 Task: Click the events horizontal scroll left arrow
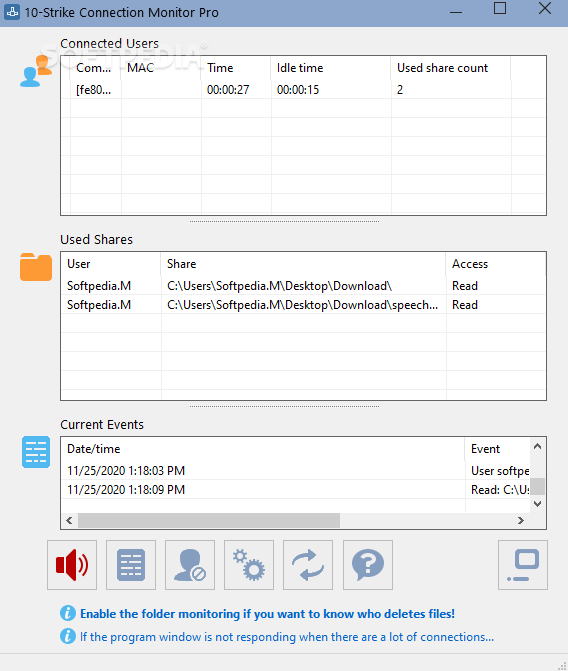coord(69,520)
